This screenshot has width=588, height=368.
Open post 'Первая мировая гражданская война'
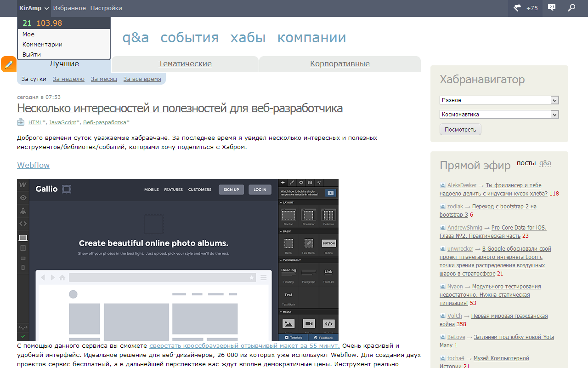pyautogui.click(x=494, y=320)
